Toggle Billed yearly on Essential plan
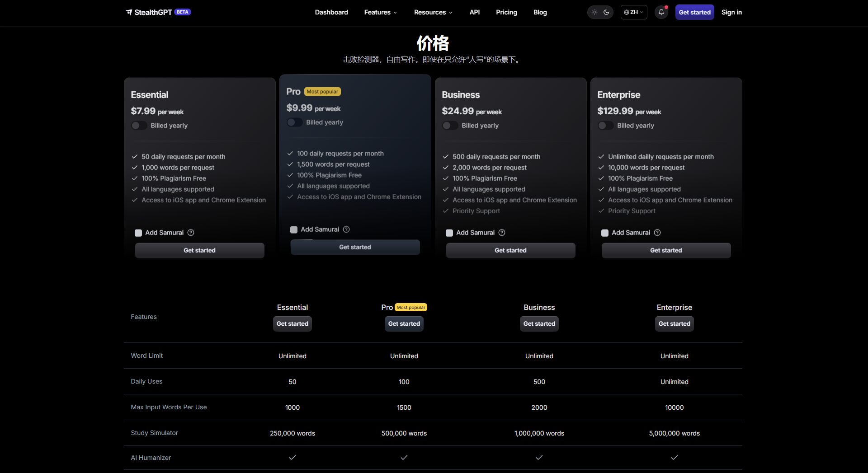 click(x=139, y=126)
